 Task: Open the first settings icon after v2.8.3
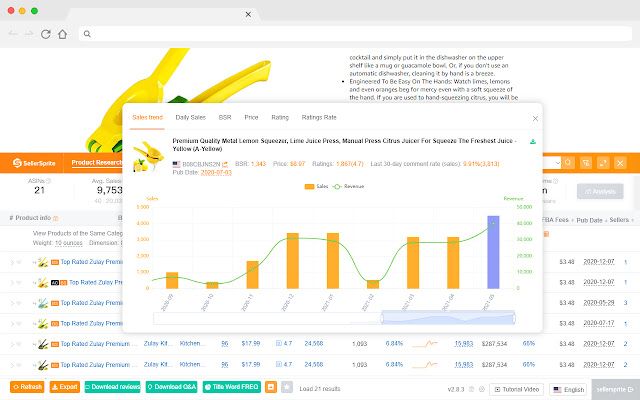pyautogui.click(x=471, y=389)
